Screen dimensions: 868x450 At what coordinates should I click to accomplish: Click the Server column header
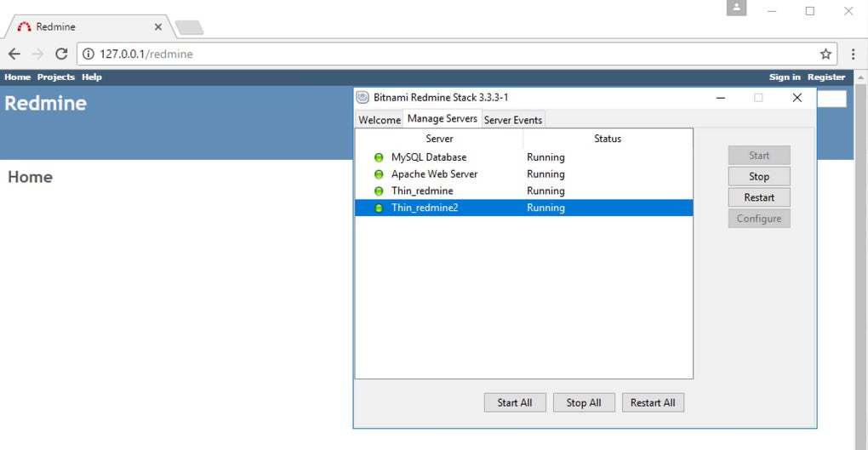click(x=439, y=139)
